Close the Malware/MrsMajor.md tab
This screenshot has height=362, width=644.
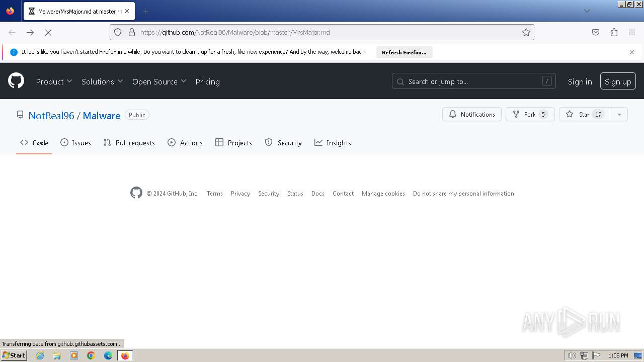[x=126, y=11]
